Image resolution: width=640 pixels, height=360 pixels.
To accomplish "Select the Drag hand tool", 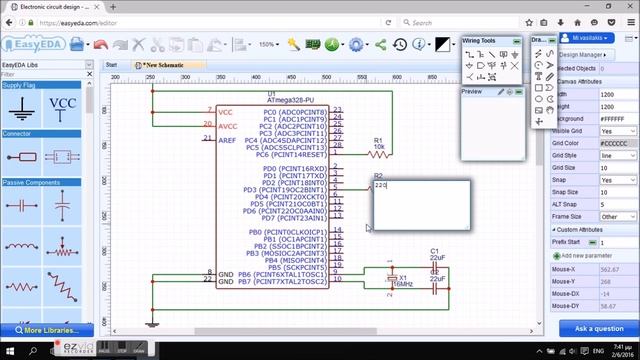I will (x=550, y=110).
